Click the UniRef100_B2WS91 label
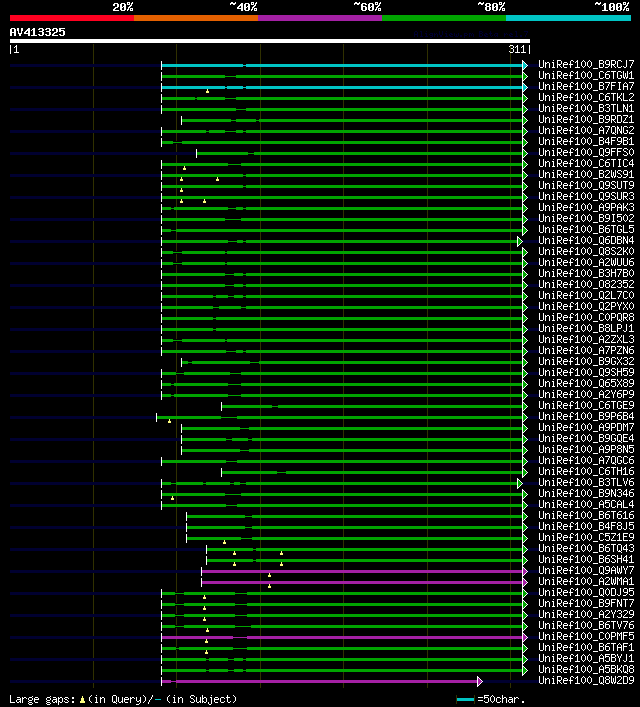 (x=586, y=174)
